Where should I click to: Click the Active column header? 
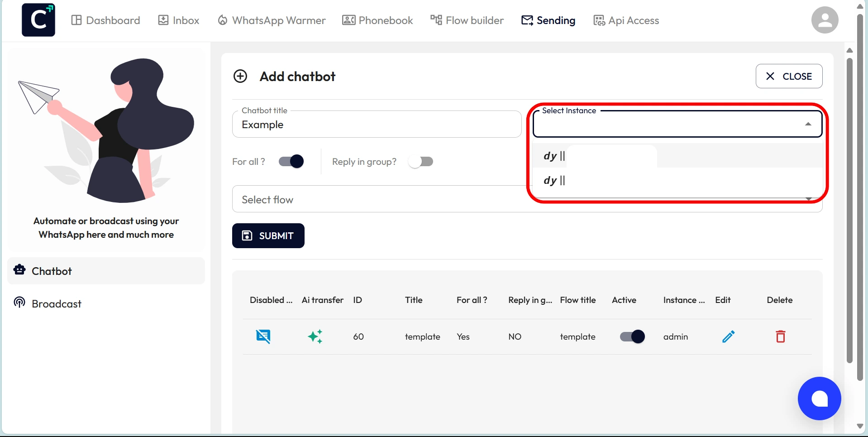click(624, 300)
